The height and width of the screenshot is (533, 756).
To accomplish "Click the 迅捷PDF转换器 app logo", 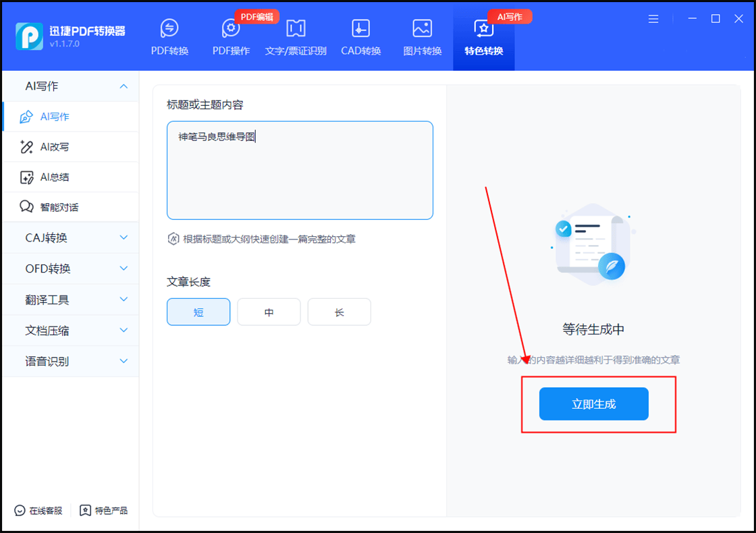I will click(x=29, y=36).
